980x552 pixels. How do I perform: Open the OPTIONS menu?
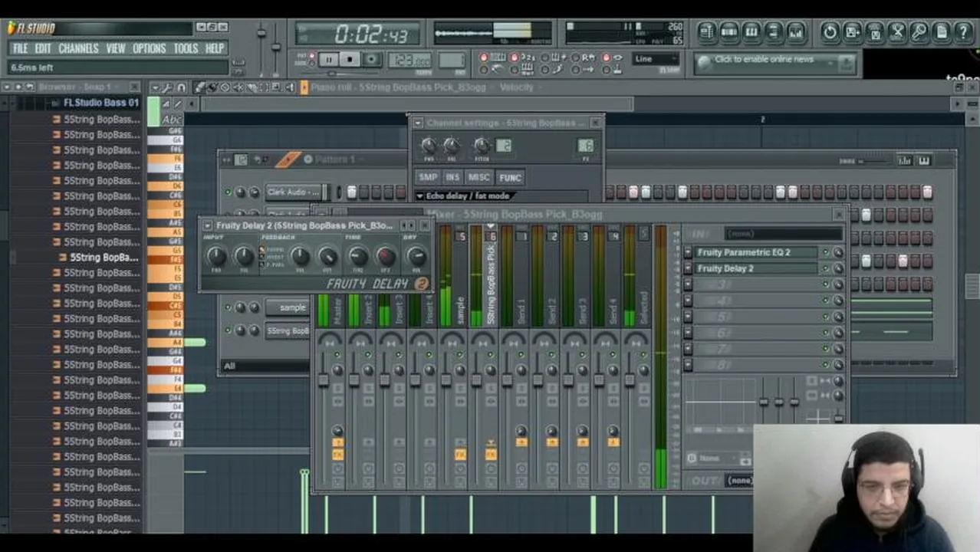pos(149,48)
